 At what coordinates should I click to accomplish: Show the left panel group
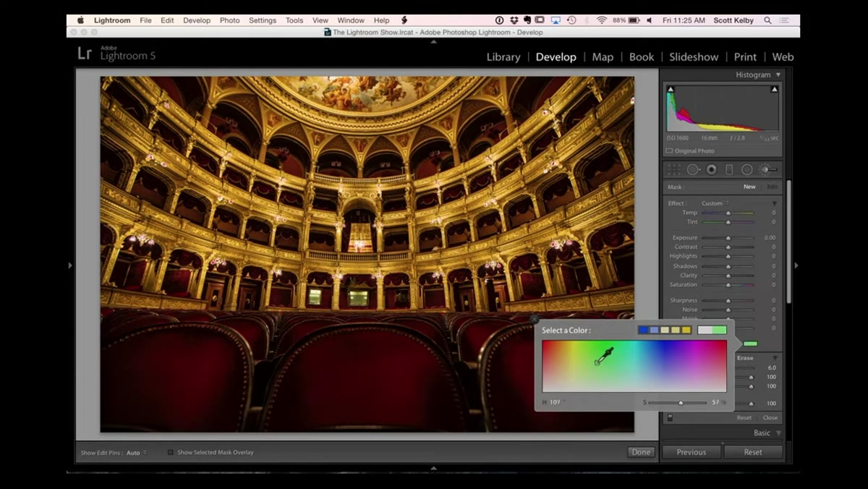70,265
